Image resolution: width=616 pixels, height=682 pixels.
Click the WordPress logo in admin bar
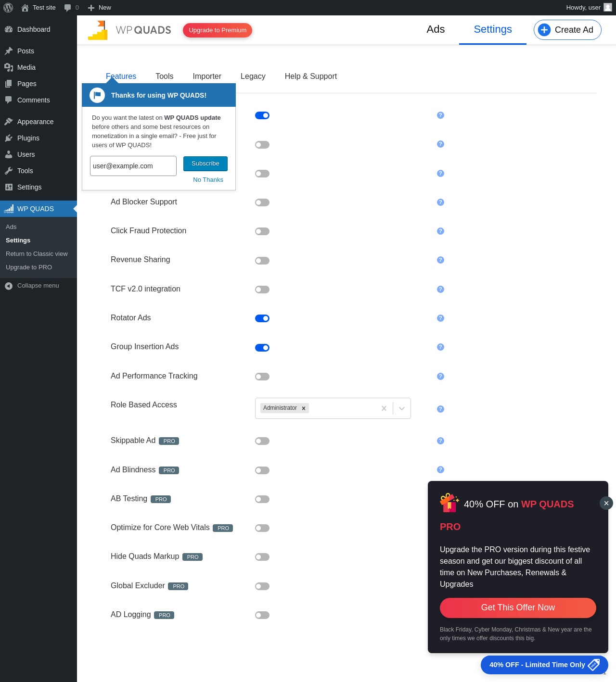(x=8, y=8)
